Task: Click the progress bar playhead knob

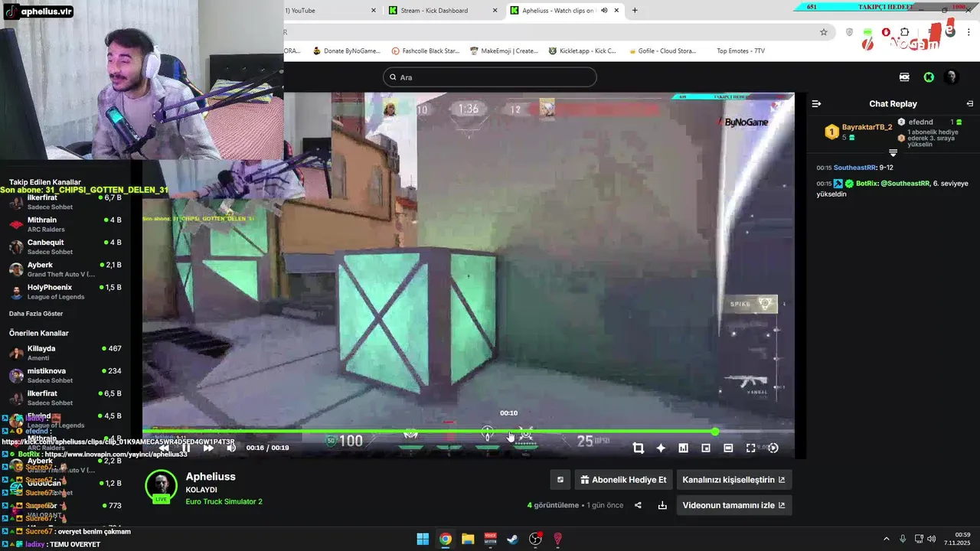Action: tap(715, 432)
